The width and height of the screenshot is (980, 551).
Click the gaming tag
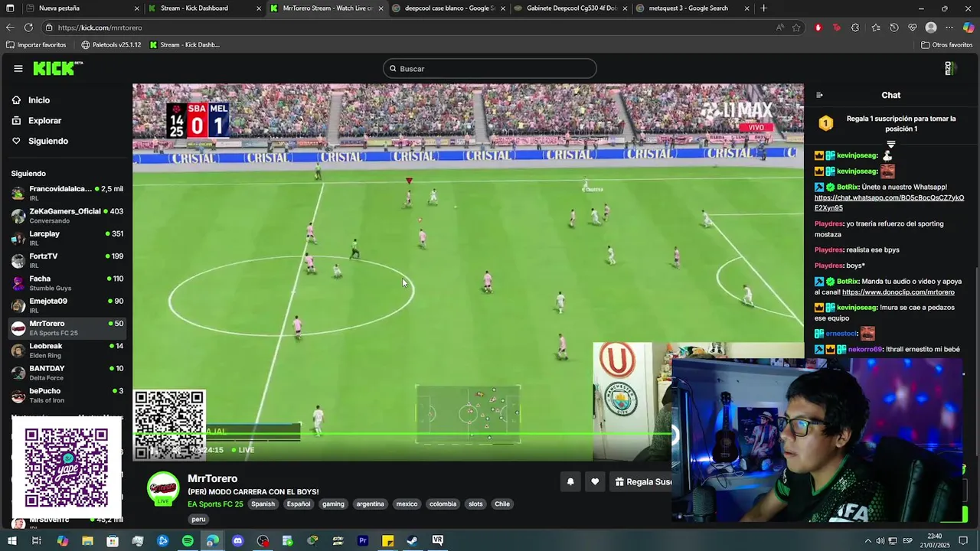coord(333,504)
